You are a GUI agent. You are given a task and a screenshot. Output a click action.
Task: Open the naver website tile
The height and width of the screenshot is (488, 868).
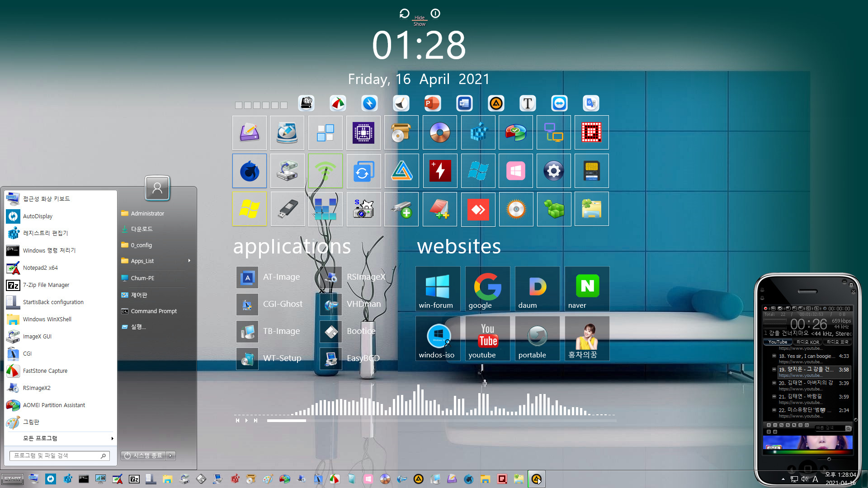click(587, 289)
